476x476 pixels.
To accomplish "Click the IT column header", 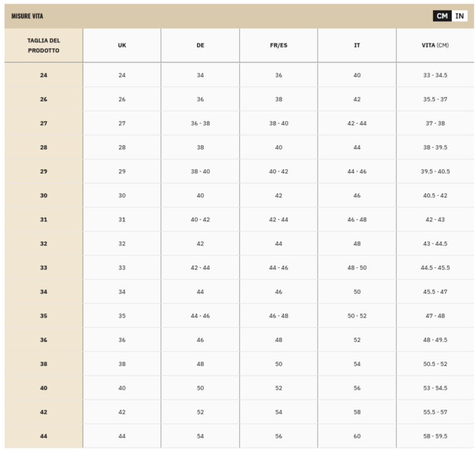I will [x=357, y=45].
